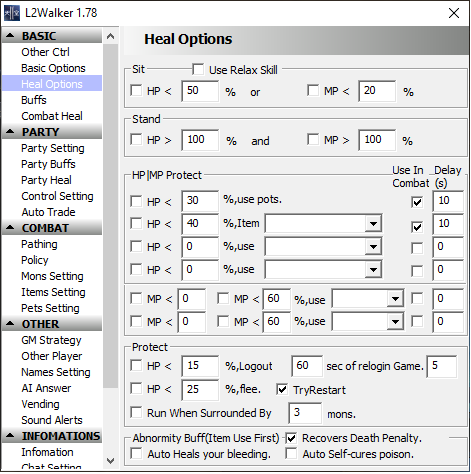Open the Buffs page

(34, 100)
